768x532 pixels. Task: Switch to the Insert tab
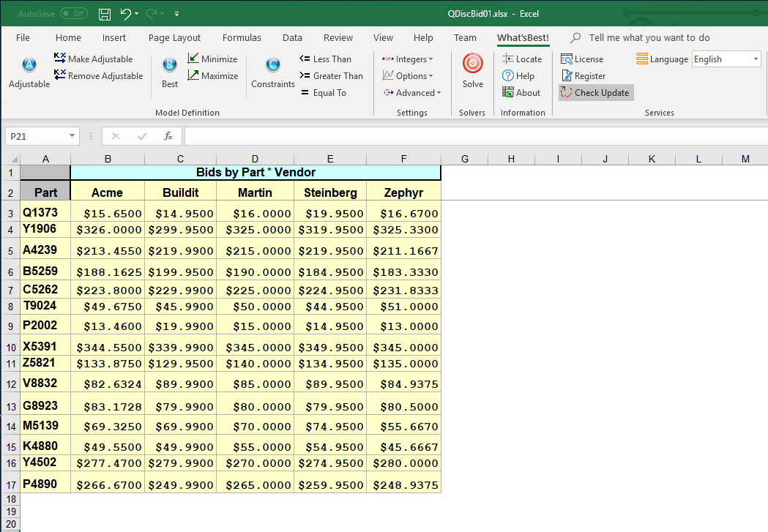point(114,37)
